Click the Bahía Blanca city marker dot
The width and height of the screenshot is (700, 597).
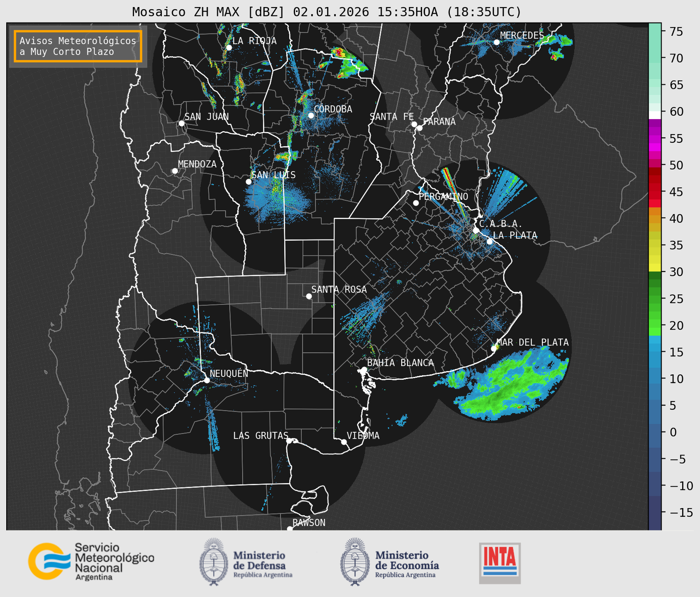pyautogui.click(x=364, y=369)
